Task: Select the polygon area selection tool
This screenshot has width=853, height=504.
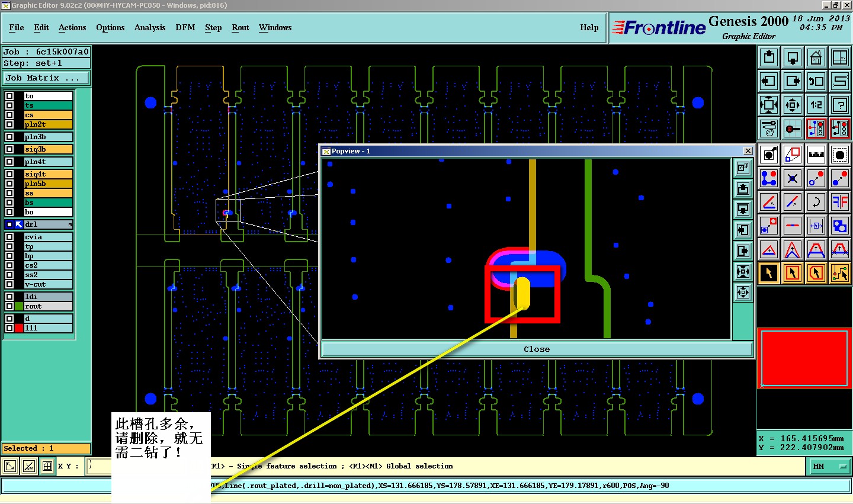Action: [x=816, y=273]
